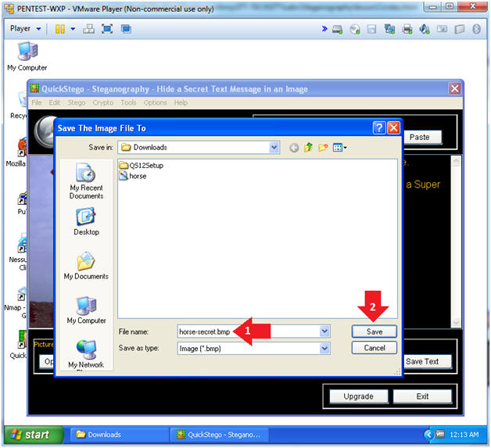The width and height of the screenshot is (491, 448).
Task: Expand the VMware device toolbar chevron
Action: tap(324, 29)
